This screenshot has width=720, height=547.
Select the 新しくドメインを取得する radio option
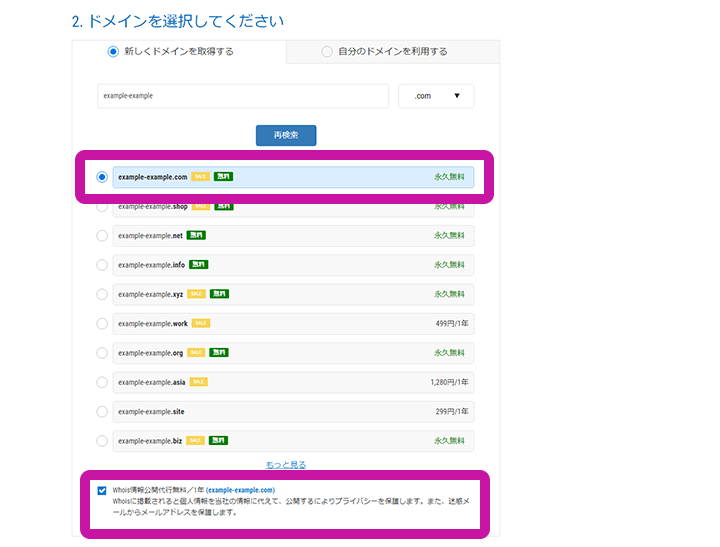113,52
